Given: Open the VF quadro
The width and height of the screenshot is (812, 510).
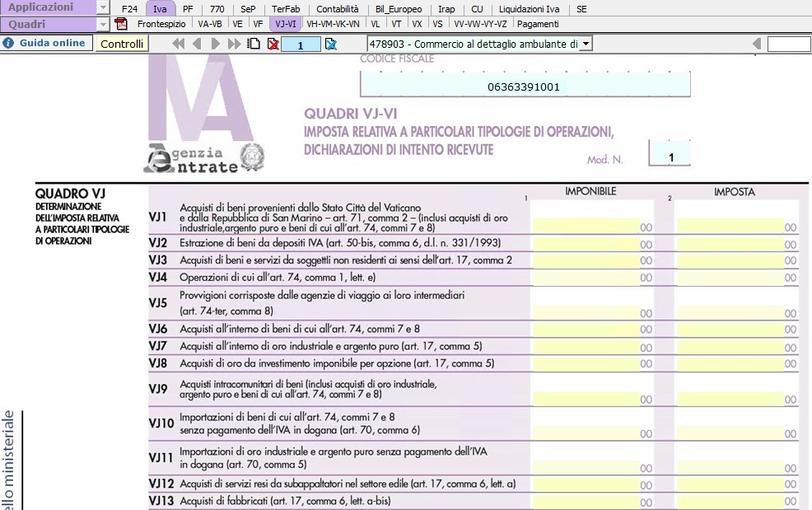Looking at the screenshot, I should pyautogui.click(x=258, y=24).
